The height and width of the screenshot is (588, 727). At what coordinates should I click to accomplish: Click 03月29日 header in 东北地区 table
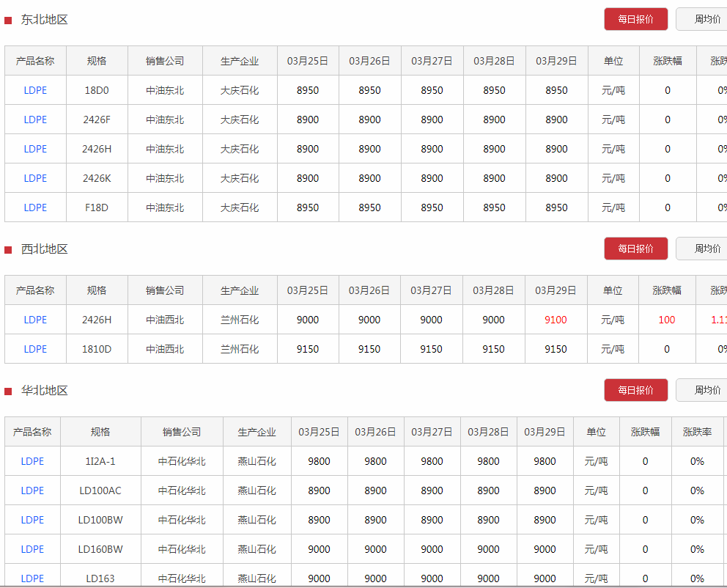click(x=556, y=61)
